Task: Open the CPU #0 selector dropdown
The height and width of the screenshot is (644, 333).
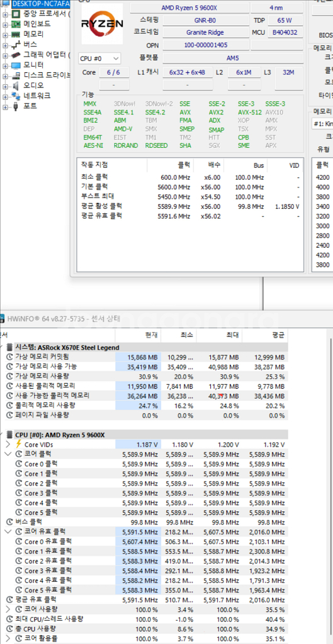Action: 100,58
